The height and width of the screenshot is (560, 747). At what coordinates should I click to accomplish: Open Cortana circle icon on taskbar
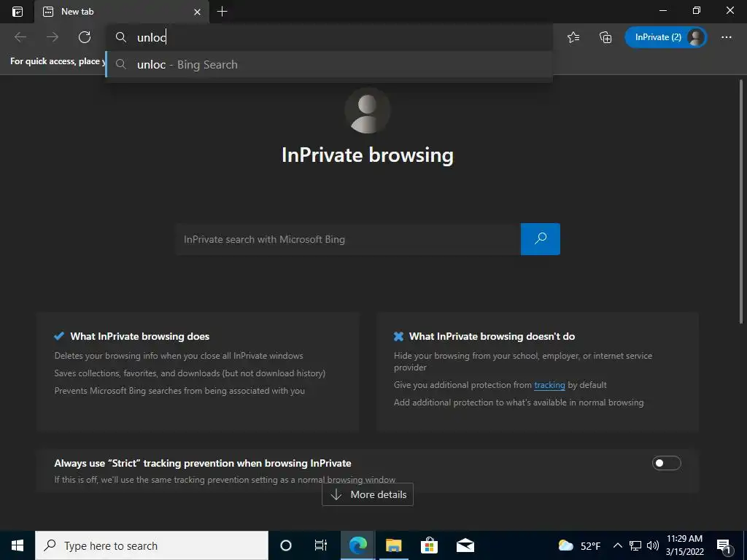click(x=286, y=545)
